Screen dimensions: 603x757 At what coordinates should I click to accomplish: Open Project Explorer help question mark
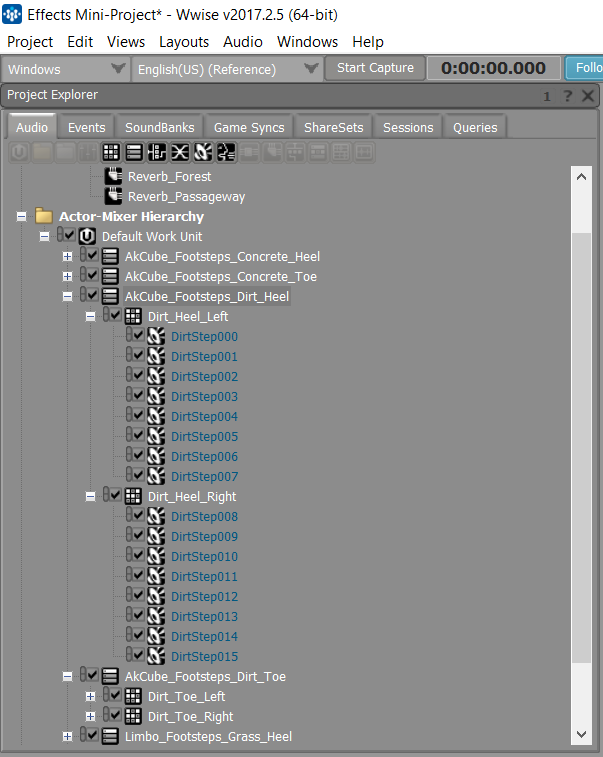point(568,96)
